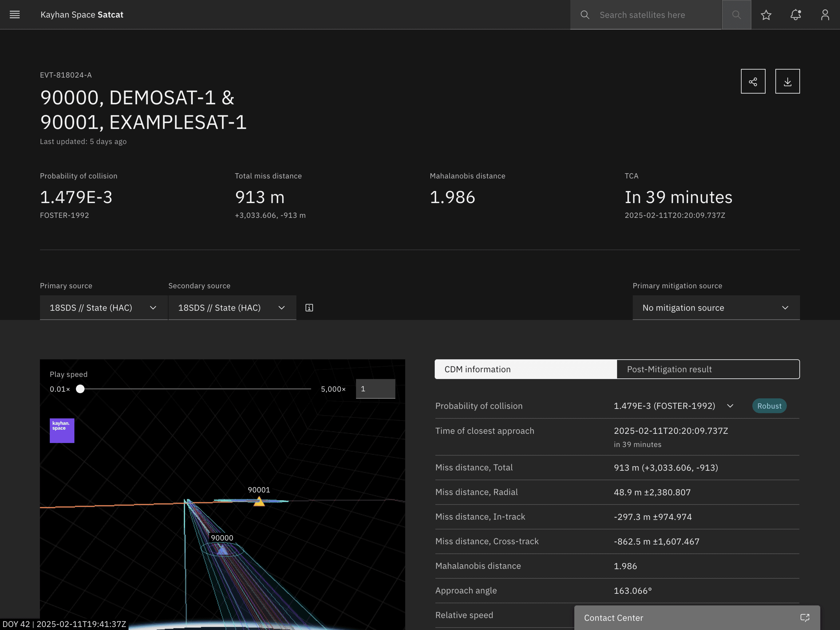Viewport: 840px width, 630px height.
Task: Adjust the Play speed slider handle
Action: tap(80, 389)
